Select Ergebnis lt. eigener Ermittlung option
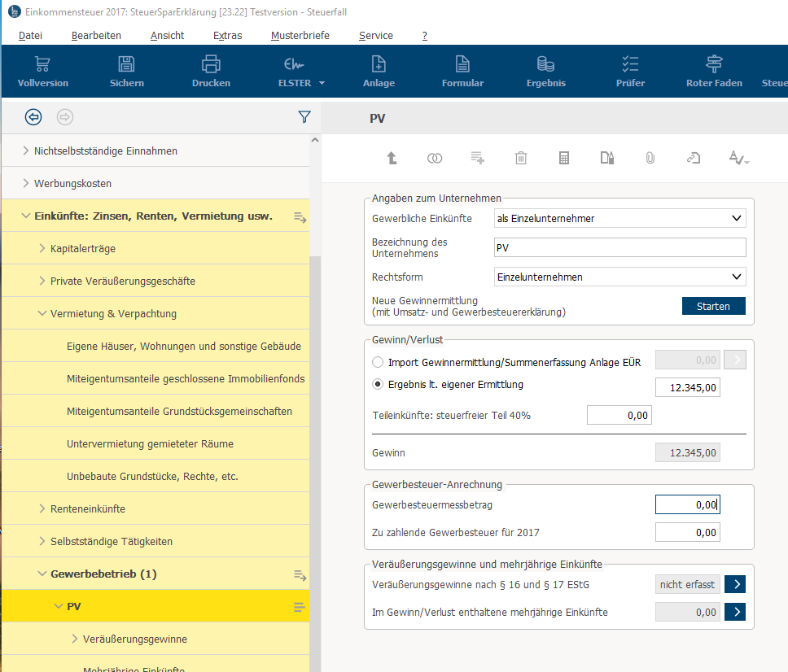This screenshot has height=672, width=788. (377, 385)
